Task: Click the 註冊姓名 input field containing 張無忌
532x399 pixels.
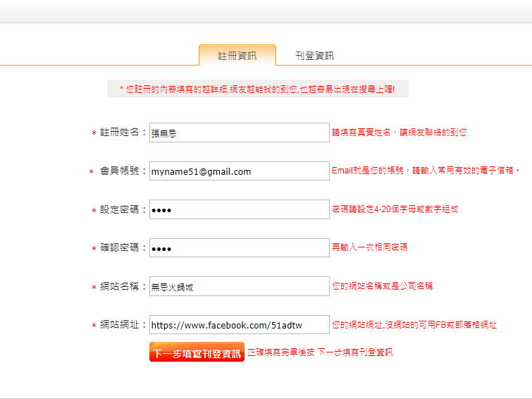Action: [239, 133]
